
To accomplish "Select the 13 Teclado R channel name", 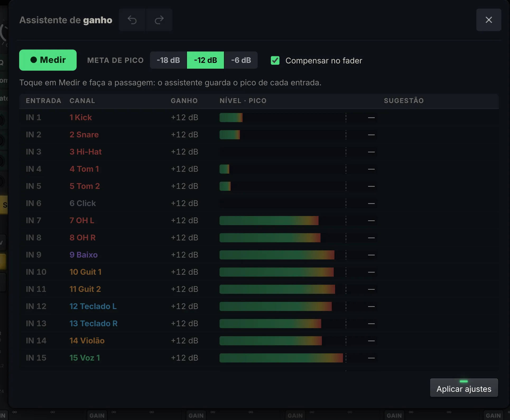I will (94, 324).
